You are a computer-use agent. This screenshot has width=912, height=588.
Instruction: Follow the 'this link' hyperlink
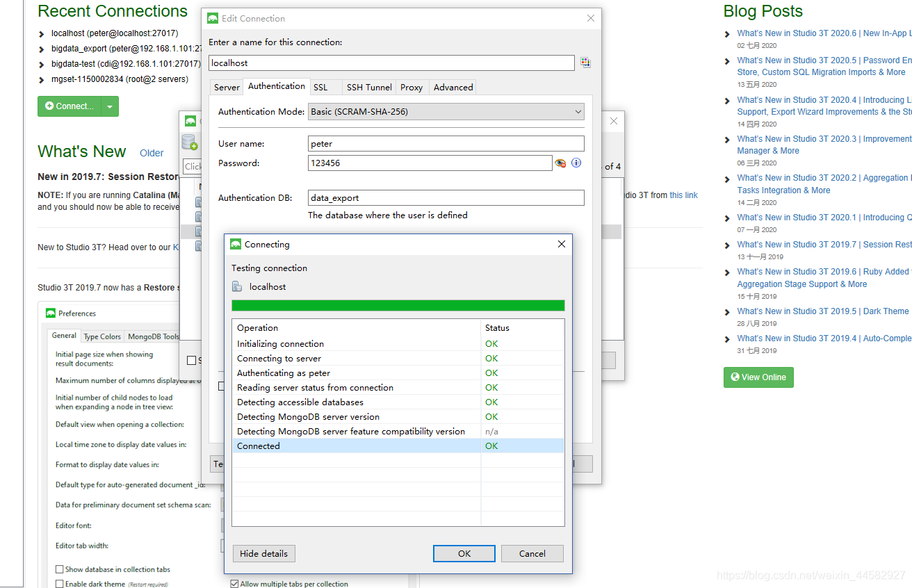[x=683, y=195]
